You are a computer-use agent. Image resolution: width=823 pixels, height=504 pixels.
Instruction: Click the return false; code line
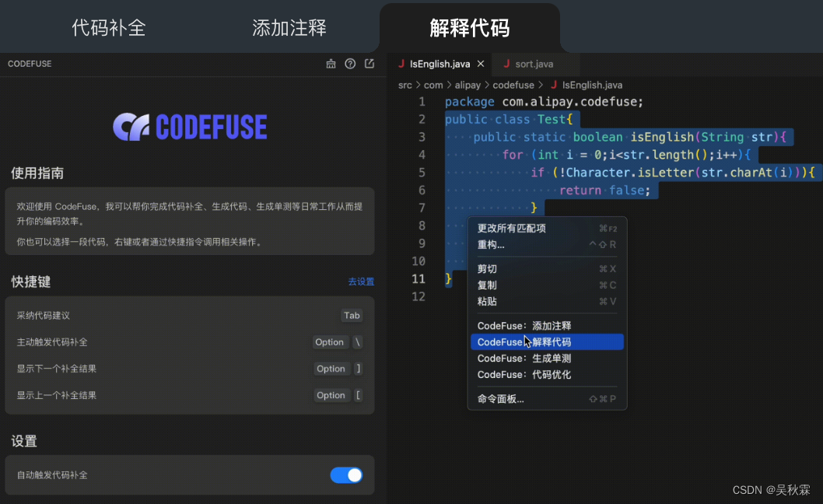click(604, 190)
